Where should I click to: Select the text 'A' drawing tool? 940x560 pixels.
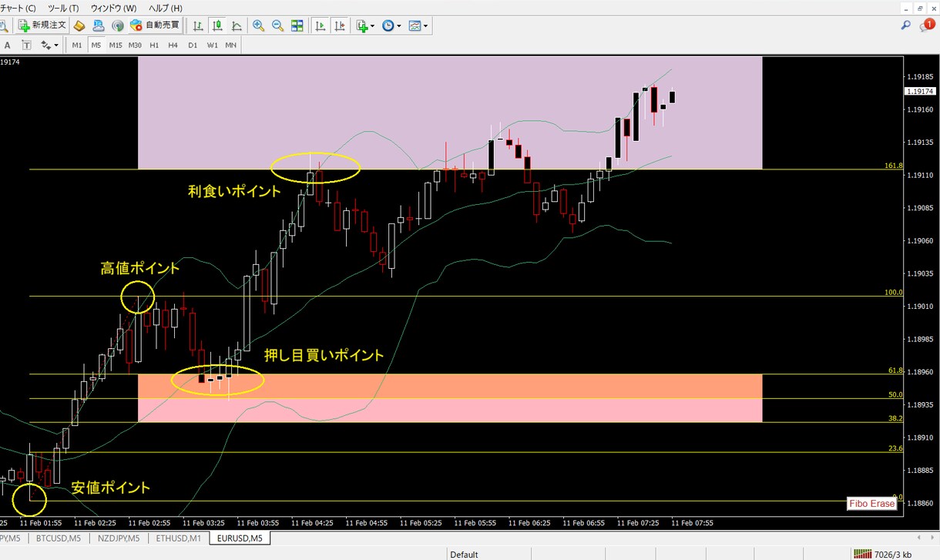(7, 45)
